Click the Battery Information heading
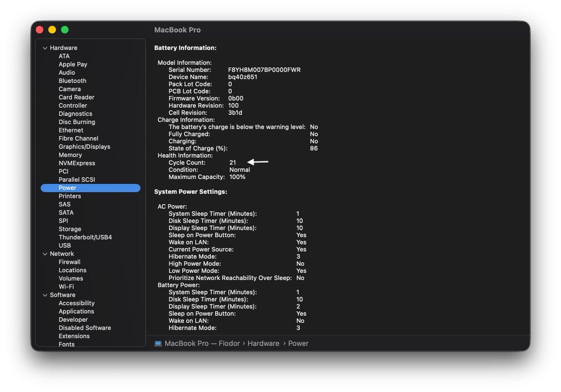This screenshot has width=561, height=392. pos(185,48)
